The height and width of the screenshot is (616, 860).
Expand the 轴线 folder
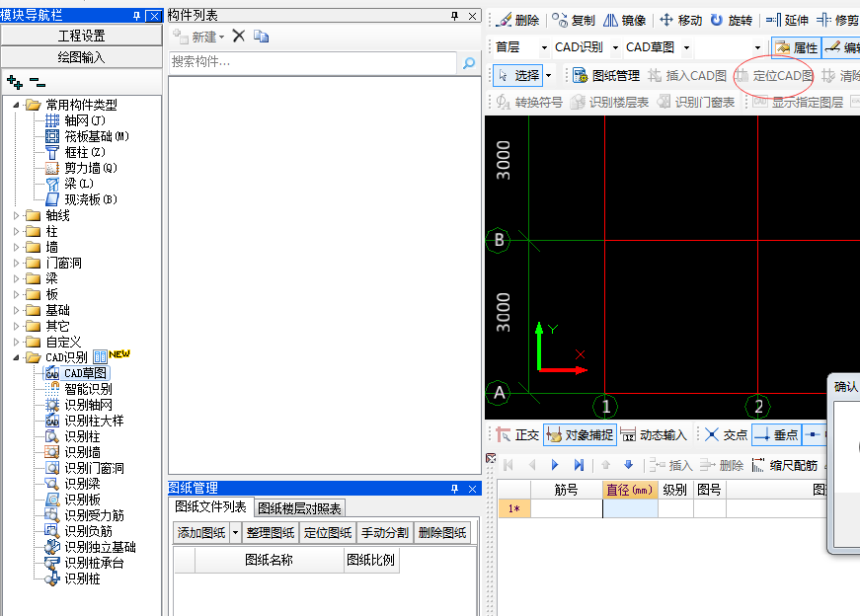(16, 215)
